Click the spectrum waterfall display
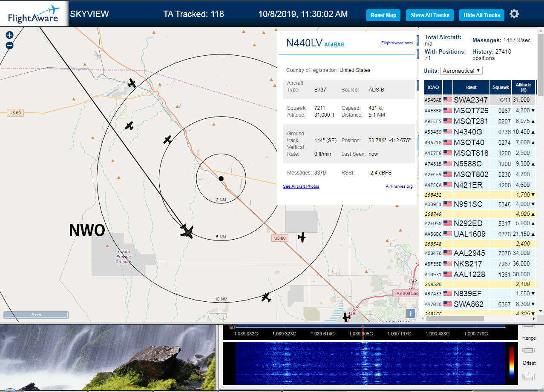 [x=369, y=363]
